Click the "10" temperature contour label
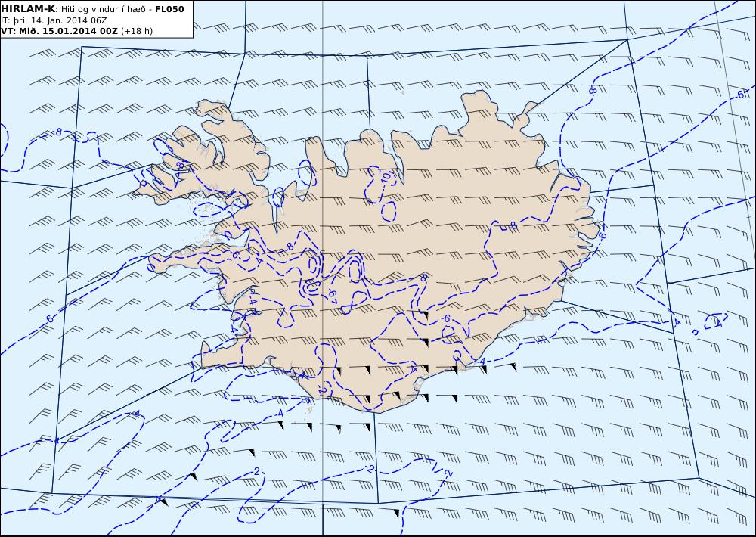 [386, 177]
